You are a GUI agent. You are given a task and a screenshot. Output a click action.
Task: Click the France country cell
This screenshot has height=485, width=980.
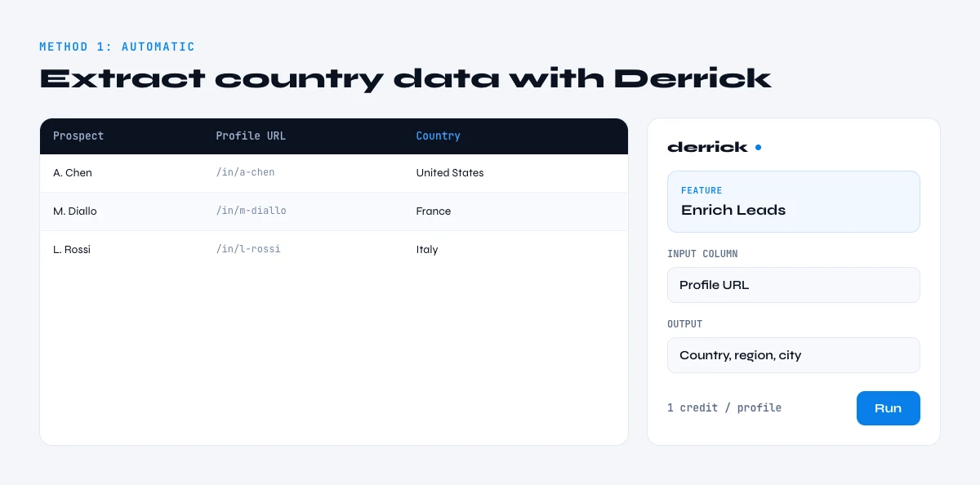(434, 211)
